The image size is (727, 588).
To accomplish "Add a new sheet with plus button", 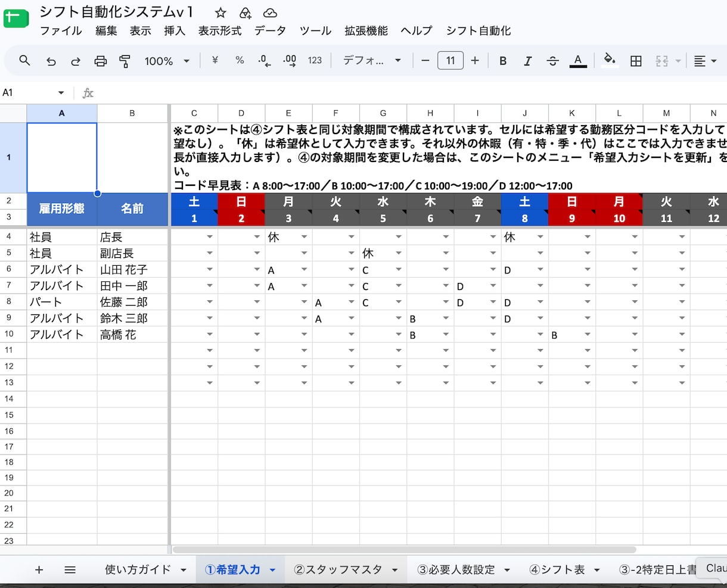I will click(x=39, y=570).
